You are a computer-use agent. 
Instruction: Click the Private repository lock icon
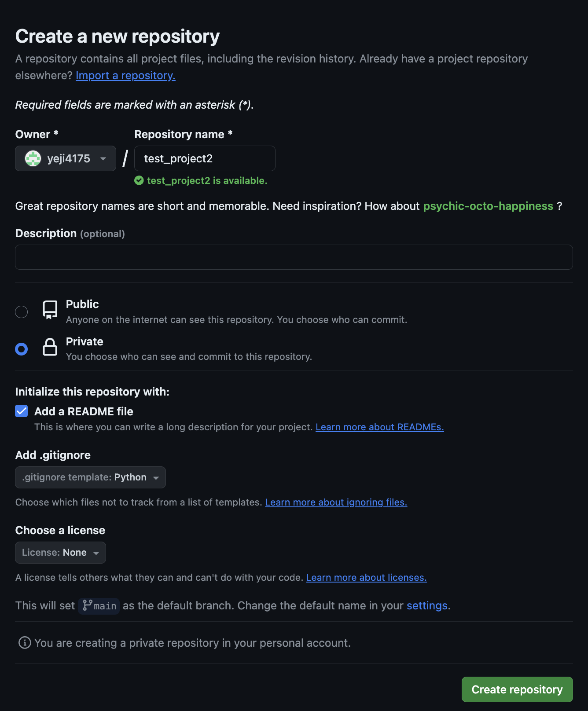pyautogui.click(x=50, y=347)
